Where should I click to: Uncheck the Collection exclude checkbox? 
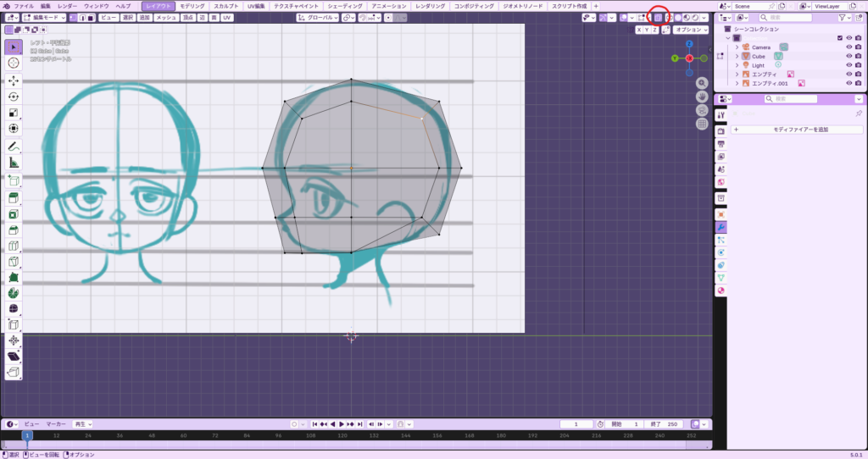pos(839,38)
